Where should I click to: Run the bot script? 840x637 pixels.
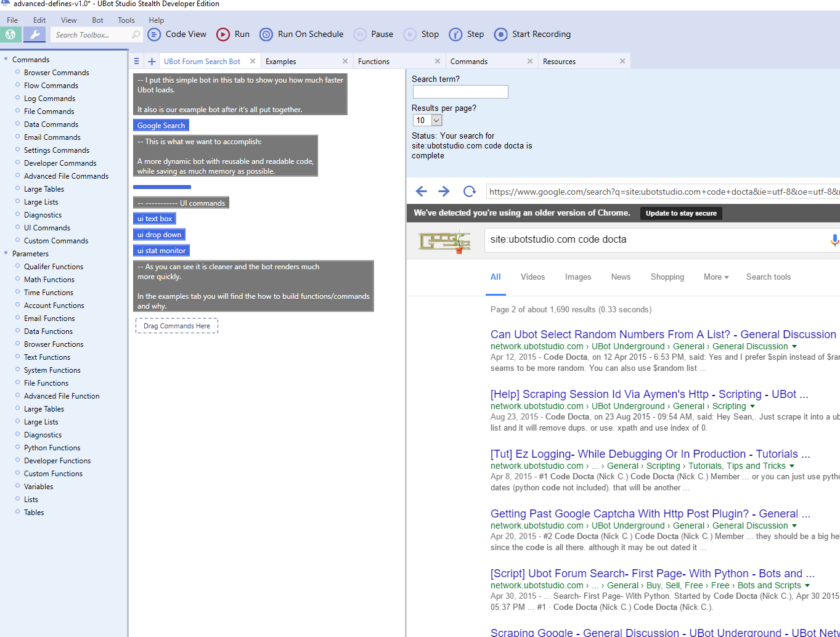coord(234,34)
